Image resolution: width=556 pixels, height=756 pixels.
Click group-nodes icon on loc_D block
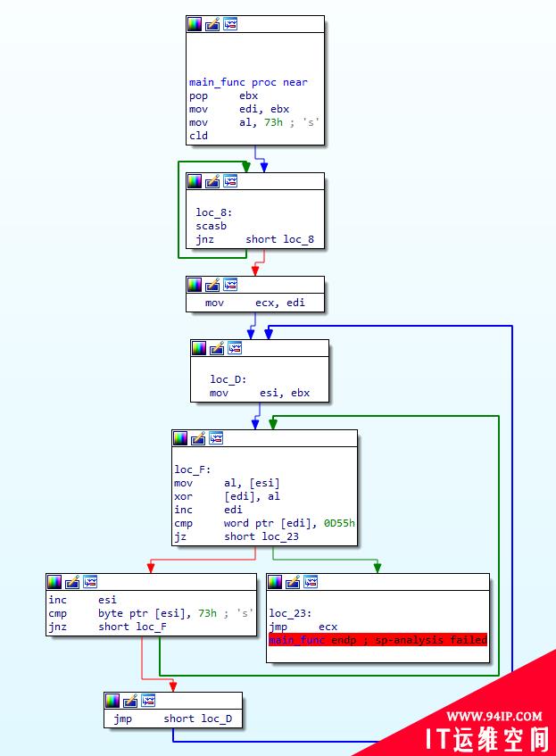(x=235, y=347)
